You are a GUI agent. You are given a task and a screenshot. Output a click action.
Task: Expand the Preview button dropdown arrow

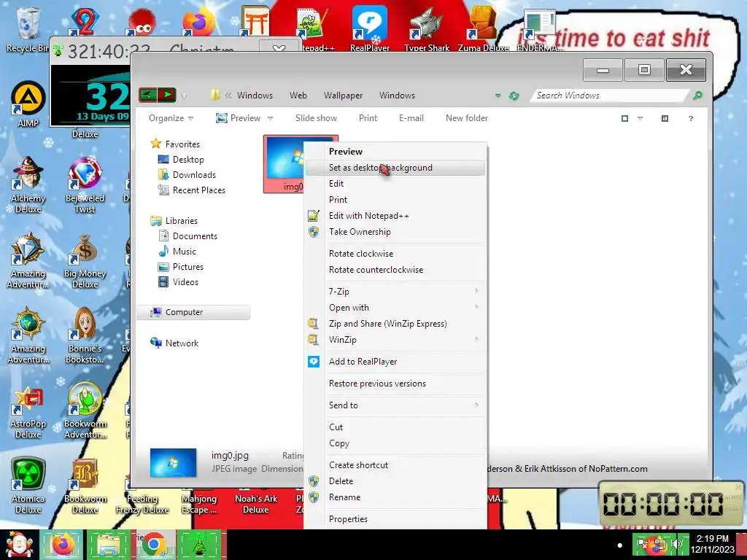270,118
